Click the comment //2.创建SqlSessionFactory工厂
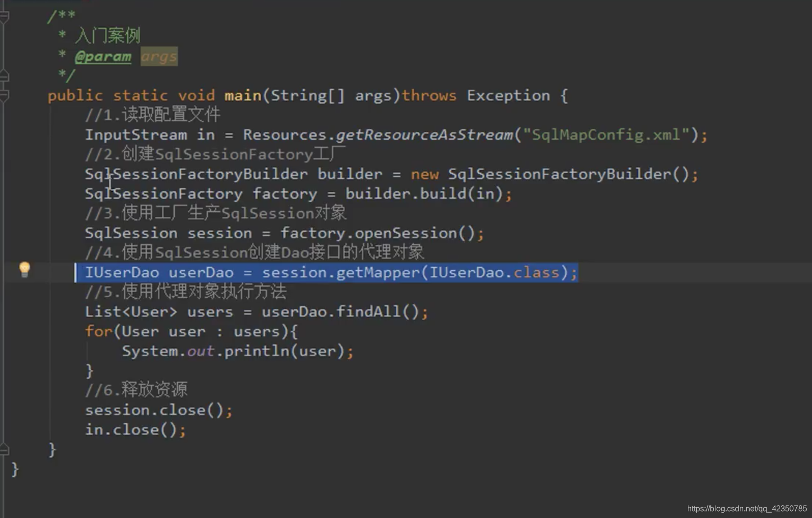The height and width of the screenshot is (518, 812). pyautogui.click(x=215, y=154)
